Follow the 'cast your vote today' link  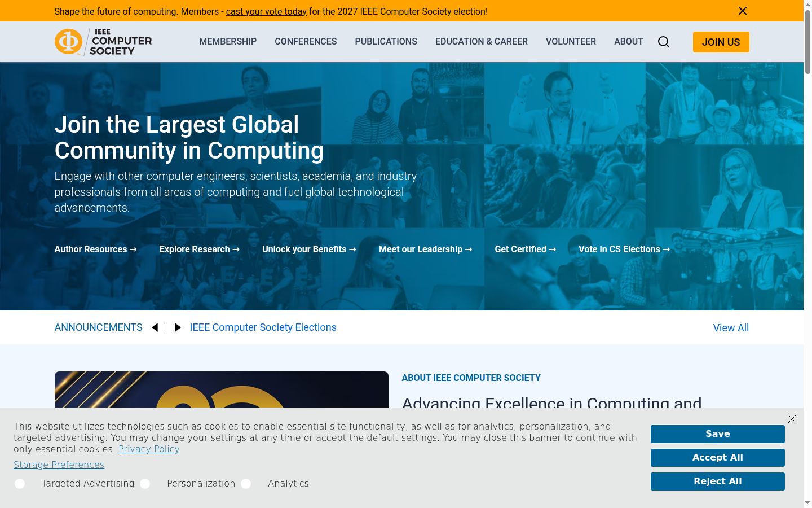[x=266, y=11]
